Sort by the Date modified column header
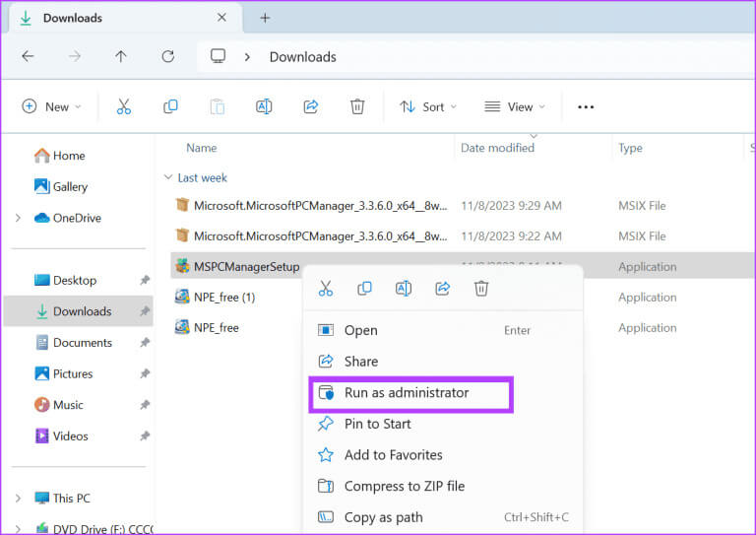 (497, 148)
